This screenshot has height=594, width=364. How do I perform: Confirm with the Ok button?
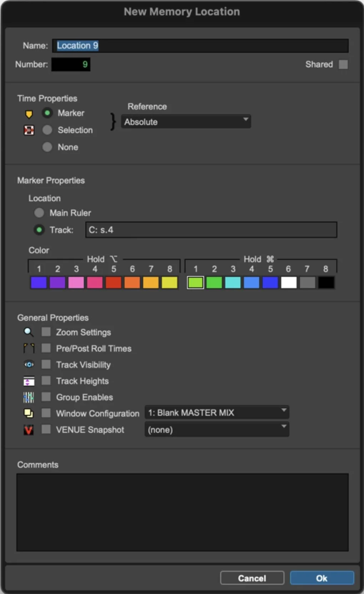pos(322,578)
